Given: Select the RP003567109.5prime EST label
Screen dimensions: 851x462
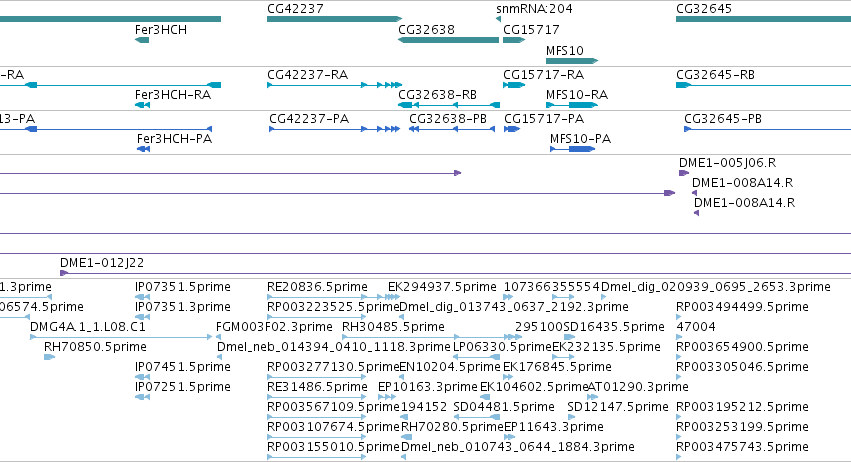Looking at the screenshot, I should [x=333, y=407].
